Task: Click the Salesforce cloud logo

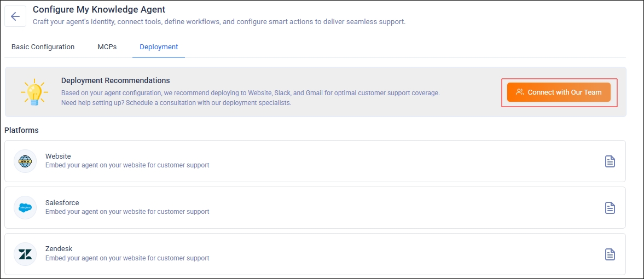Action: pyautogui.click(x=25, y=207)
